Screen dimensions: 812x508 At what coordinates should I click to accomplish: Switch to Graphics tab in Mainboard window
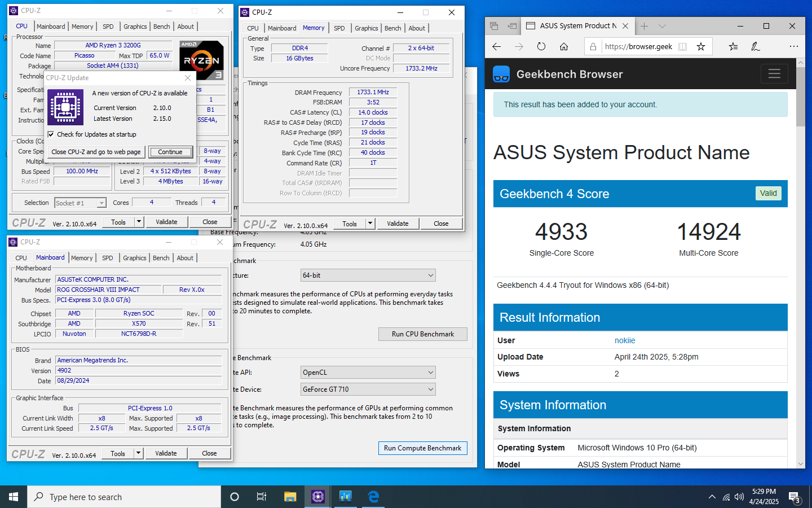coord(135,258)
